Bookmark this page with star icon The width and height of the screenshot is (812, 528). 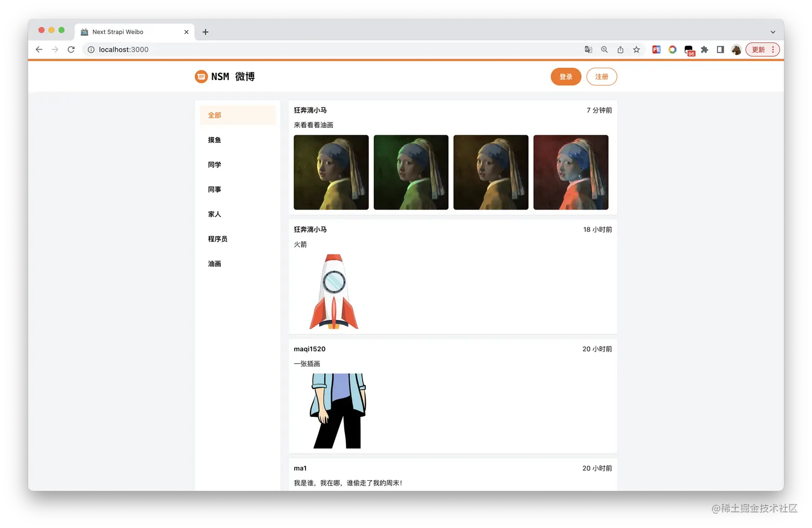(636, 49)
